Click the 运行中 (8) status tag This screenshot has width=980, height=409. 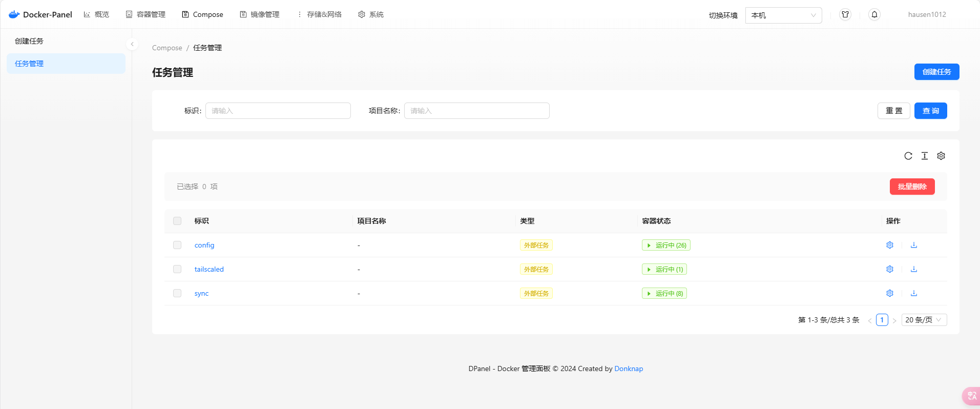click(x=664, y=293)
